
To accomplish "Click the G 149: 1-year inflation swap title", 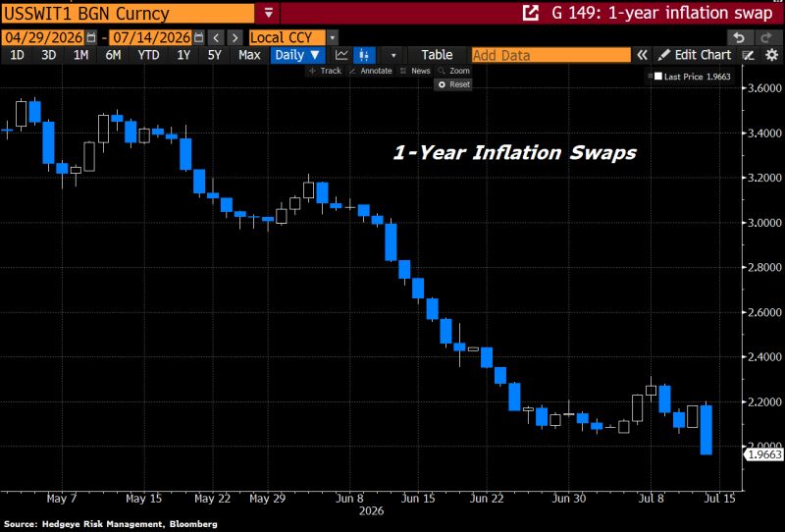I will pos(661,13).
